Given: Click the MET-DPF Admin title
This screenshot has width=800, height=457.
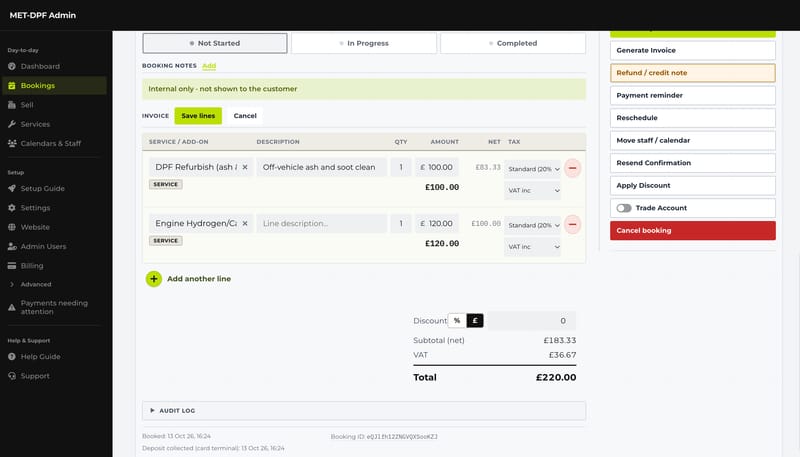Looking at the screenshot, I should point(43,15).
